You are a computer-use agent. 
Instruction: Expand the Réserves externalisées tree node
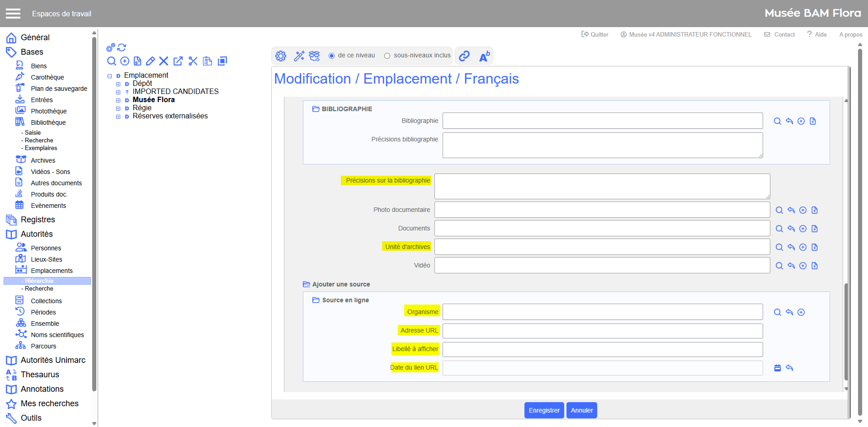(118, 117)
